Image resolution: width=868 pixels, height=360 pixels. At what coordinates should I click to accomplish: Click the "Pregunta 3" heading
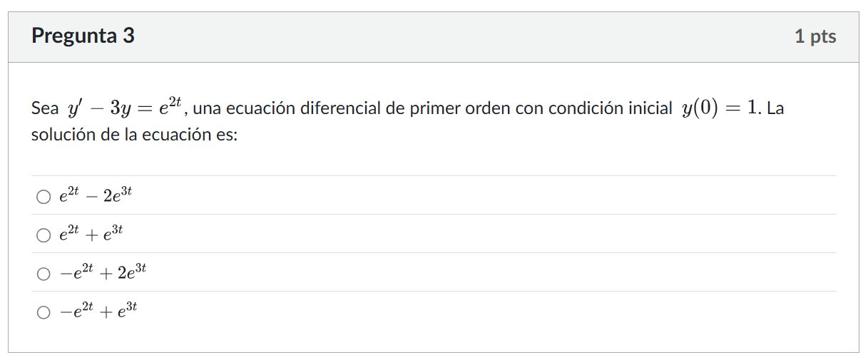pyautogui.click(x=83, y=36)
